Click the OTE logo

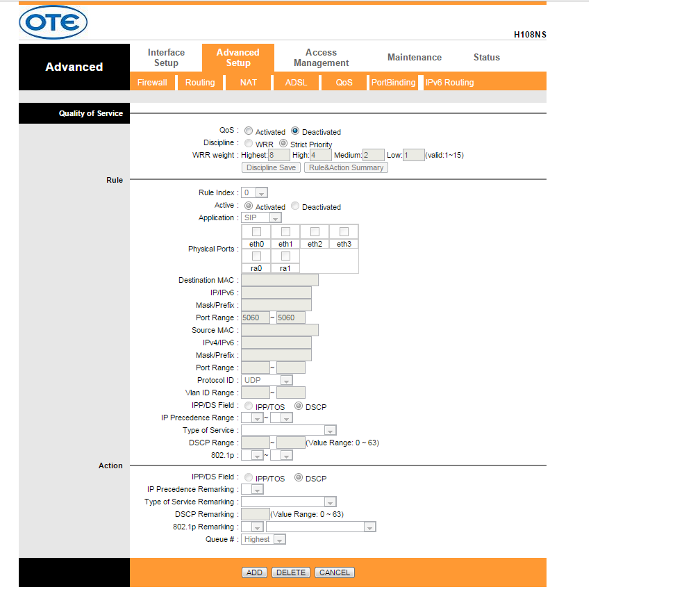coord(53,22)
